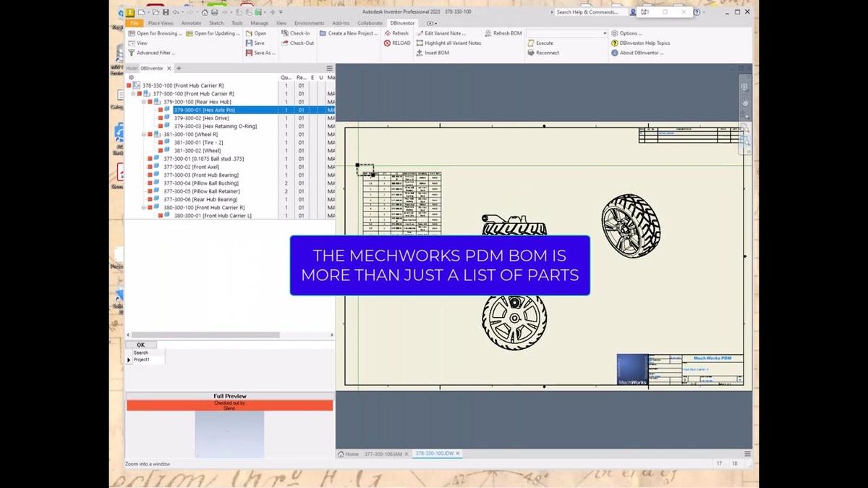Select the tire isometric view in the drawing

click(x=631, y=225)
